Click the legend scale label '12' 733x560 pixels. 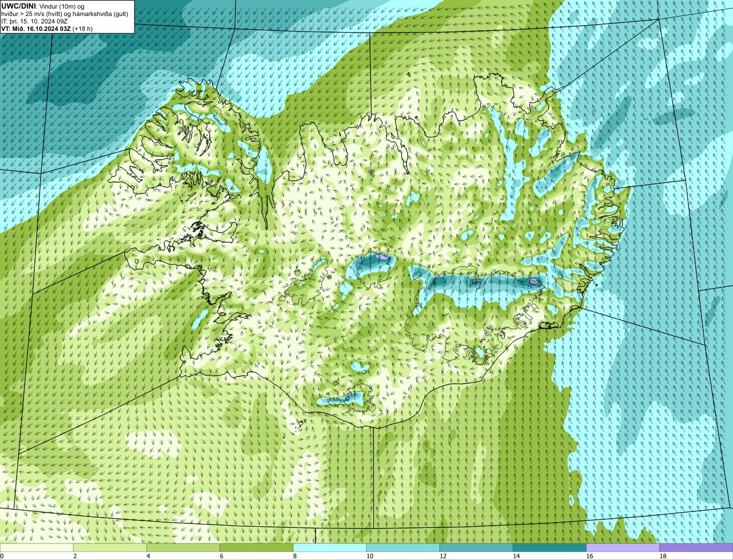[x=443, y=556]
